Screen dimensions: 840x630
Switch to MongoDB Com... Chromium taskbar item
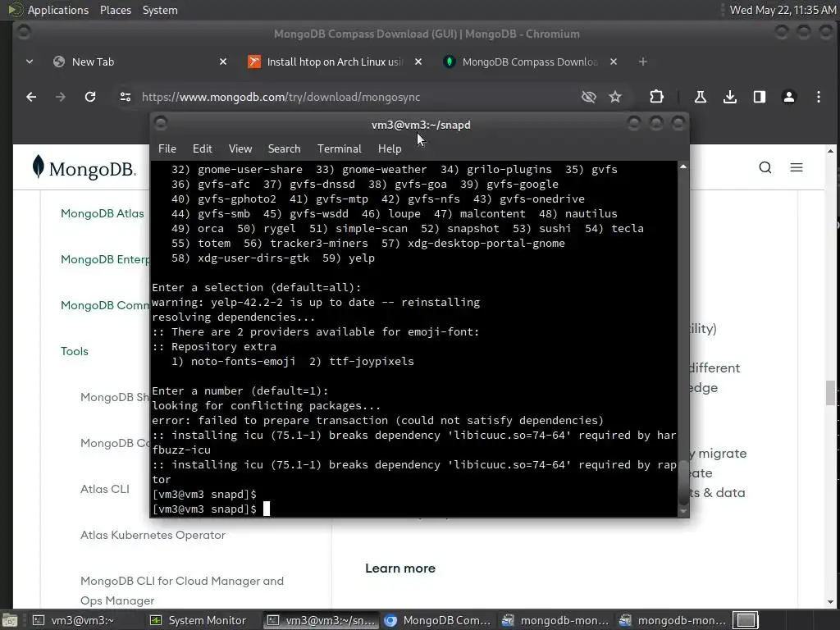click(x=438, y=620)
